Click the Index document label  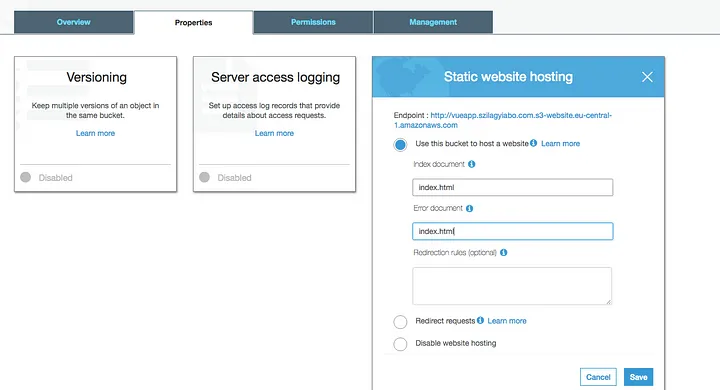pos(439,164)
